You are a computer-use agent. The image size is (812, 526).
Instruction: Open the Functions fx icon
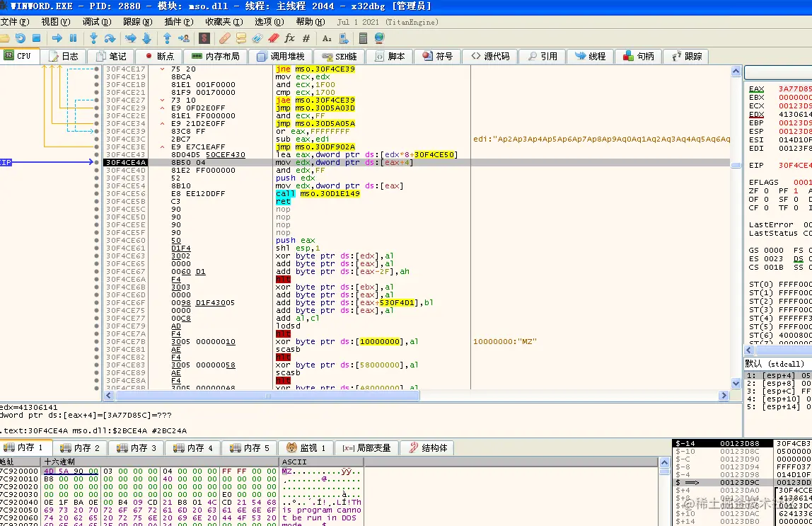[x=290, y=38]
